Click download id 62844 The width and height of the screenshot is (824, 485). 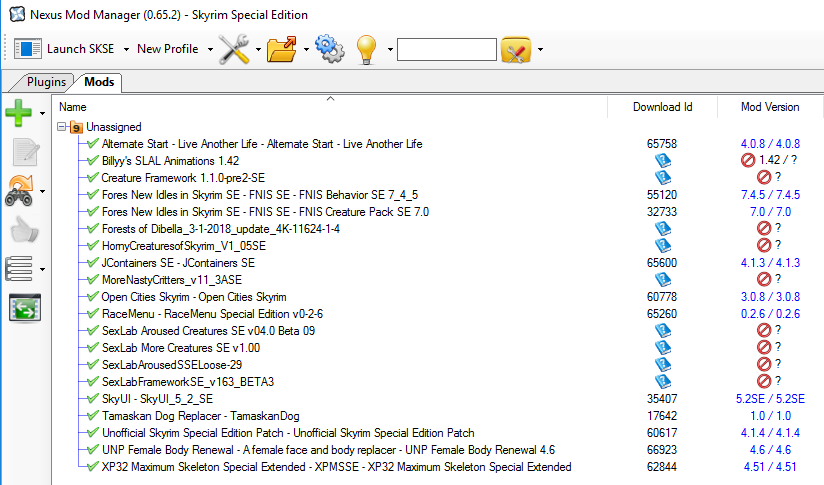[x=662, y=467]
